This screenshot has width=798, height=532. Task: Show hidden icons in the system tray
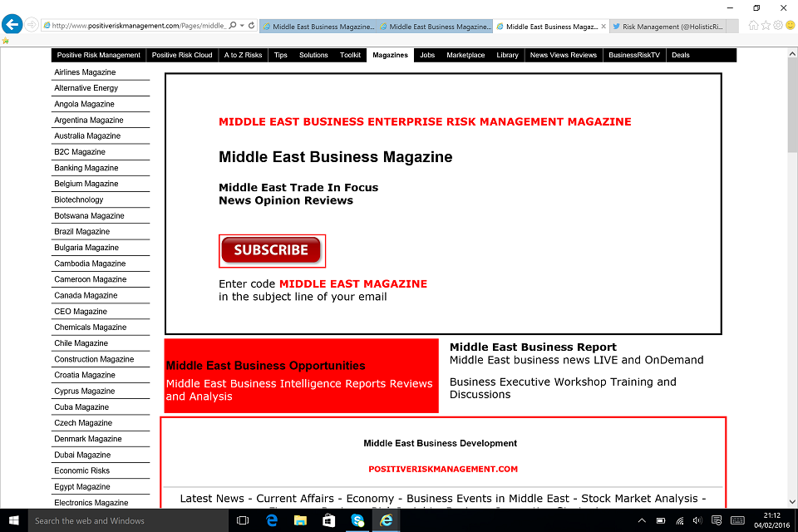coord(642,520)
